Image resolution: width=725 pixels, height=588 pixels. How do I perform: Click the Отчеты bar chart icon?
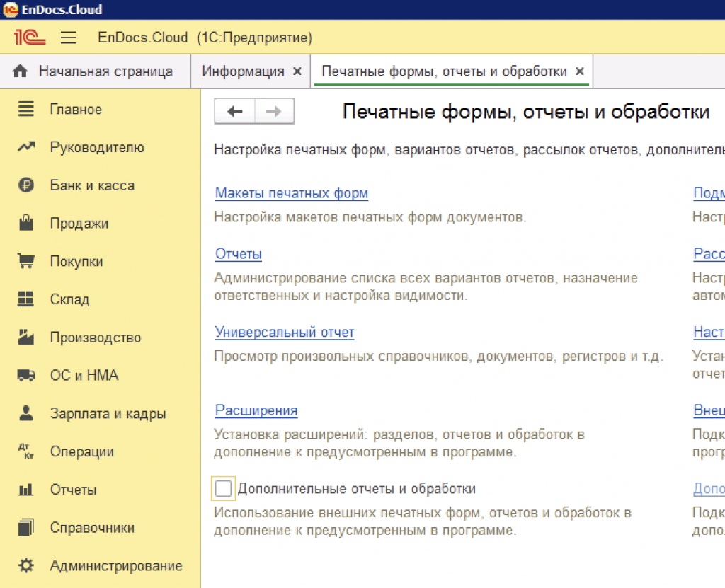26,489
